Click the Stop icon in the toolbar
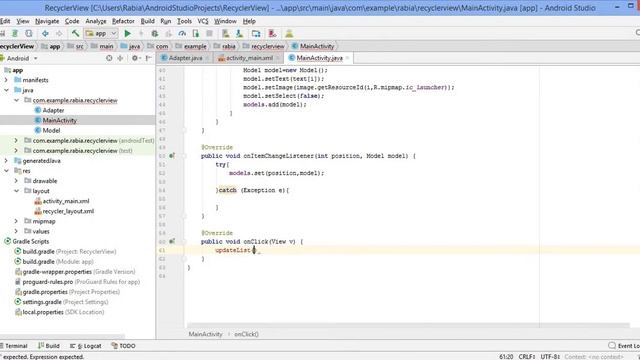The width and height of the screenshot is (640, 360). tap(209, 33)
